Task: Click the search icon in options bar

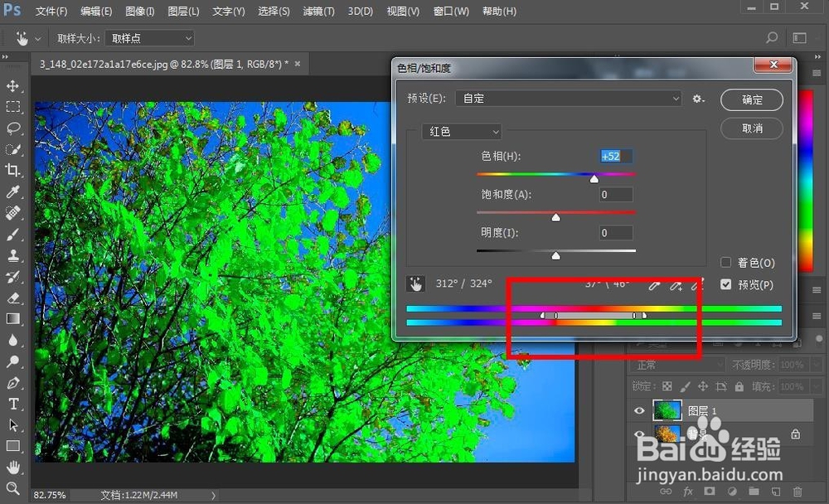Action: [772, 37]
